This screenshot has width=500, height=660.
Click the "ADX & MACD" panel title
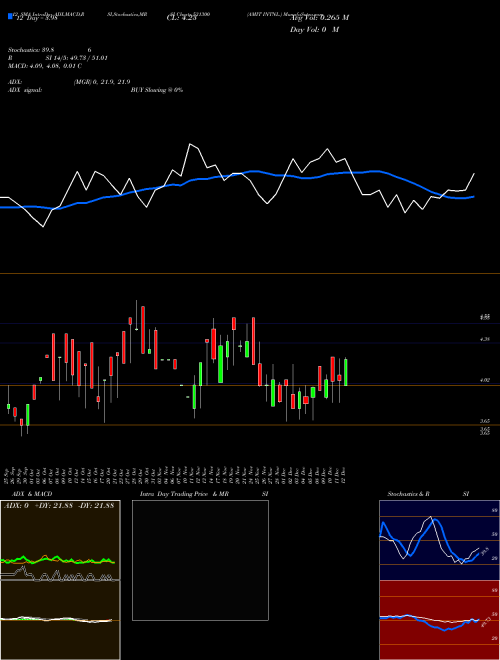point(32,494)
